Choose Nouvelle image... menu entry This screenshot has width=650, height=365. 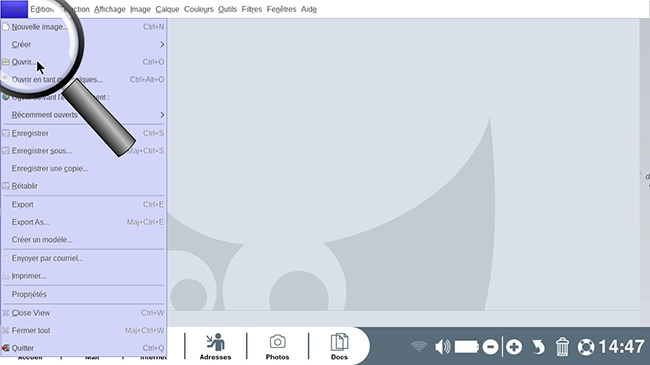pyautogui.click(x=84, y=27)
